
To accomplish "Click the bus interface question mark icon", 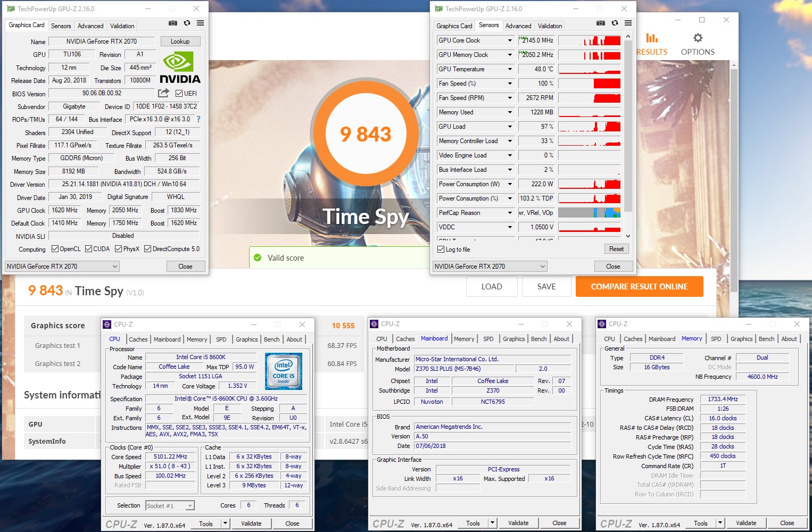I will 198,119.
